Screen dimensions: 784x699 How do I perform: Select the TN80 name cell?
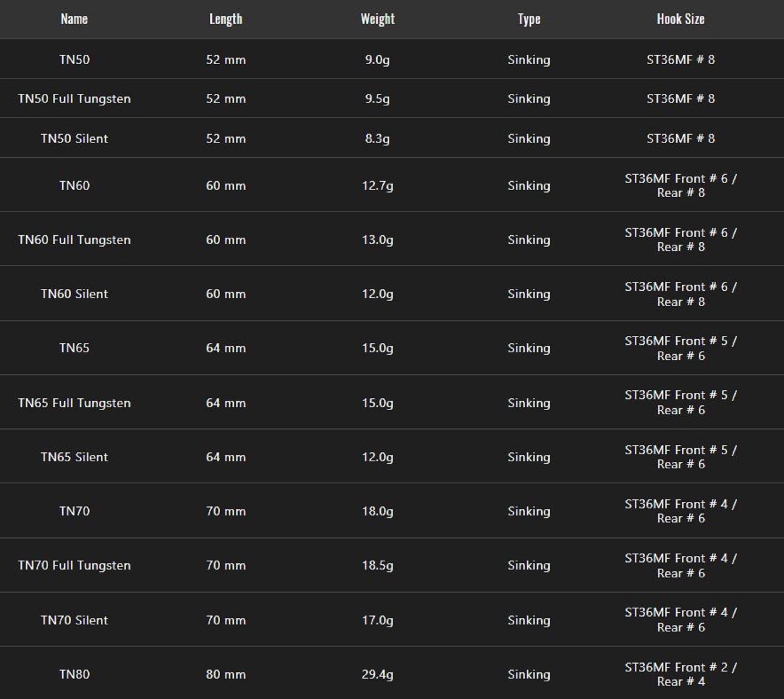pos(74,674)
